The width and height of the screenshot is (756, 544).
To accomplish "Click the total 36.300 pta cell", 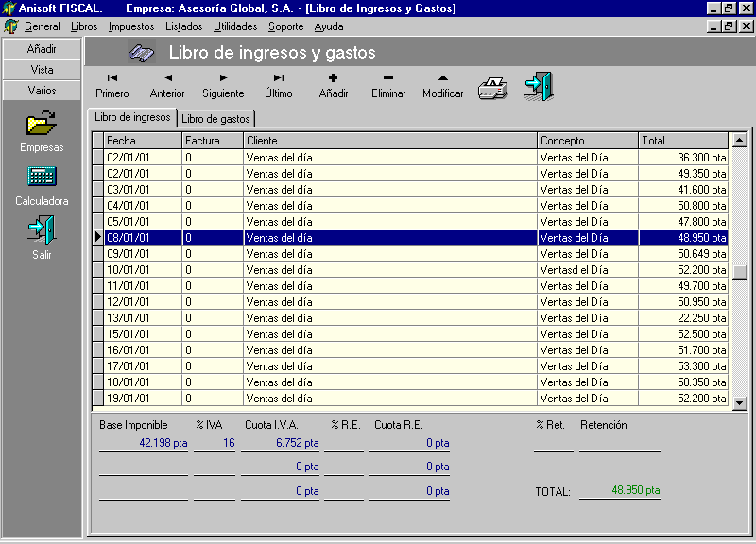I will (683, 158).
